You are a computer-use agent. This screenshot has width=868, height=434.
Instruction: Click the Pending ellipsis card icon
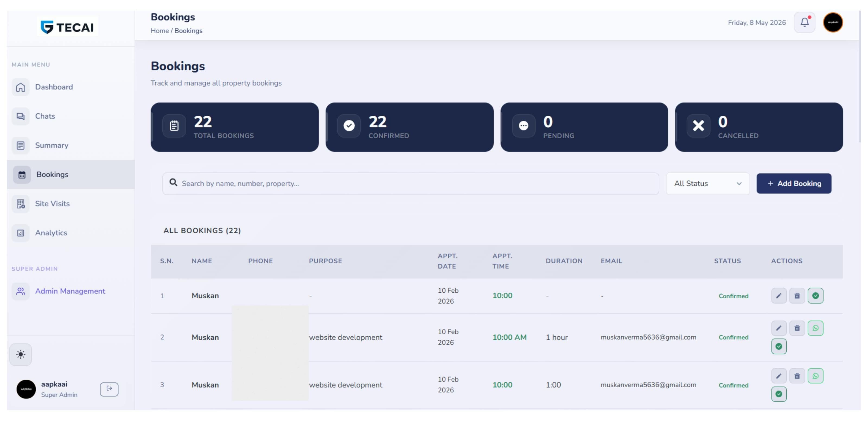click(x=524, y=126)
